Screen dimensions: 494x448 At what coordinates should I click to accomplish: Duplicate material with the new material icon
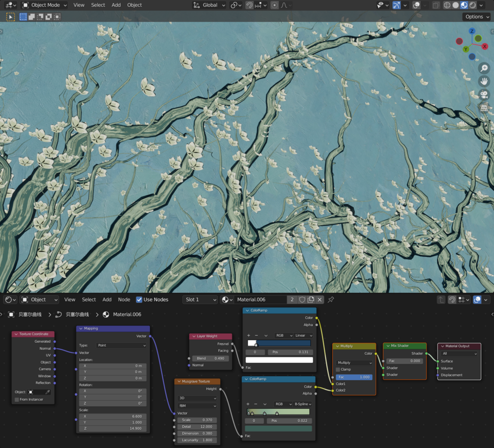pyautogui.click(x=311, y=299)
